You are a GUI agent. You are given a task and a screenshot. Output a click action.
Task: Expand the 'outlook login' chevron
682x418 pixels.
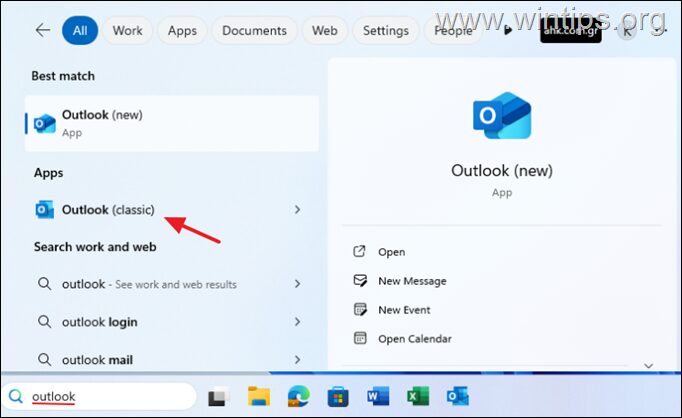tap(298, 321)
